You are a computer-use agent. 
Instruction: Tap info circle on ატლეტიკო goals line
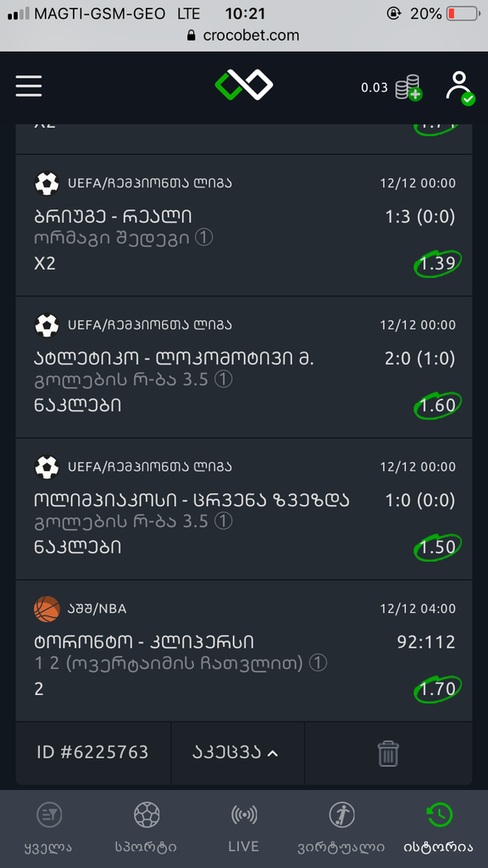pos(223,381)
